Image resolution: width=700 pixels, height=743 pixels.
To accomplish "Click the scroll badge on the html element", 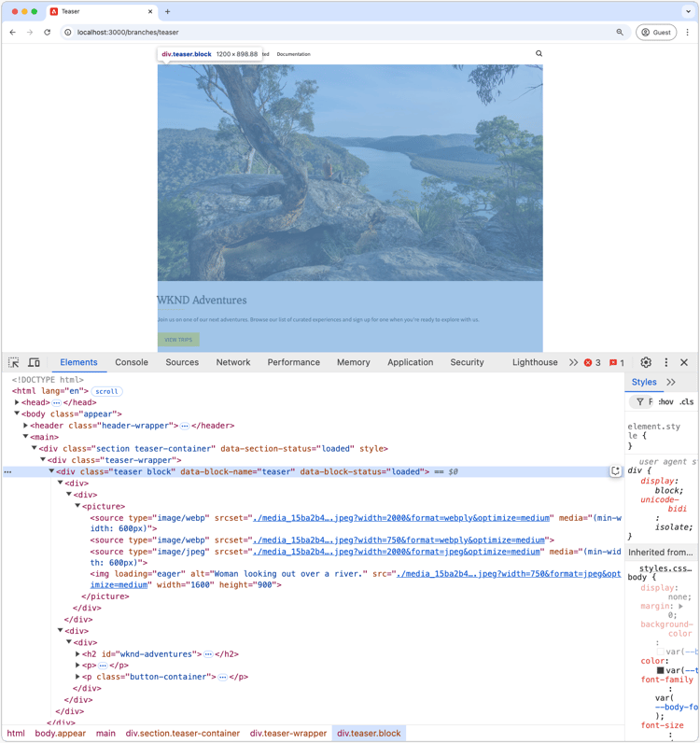I will pyautogui.click(x=106, y=391).
